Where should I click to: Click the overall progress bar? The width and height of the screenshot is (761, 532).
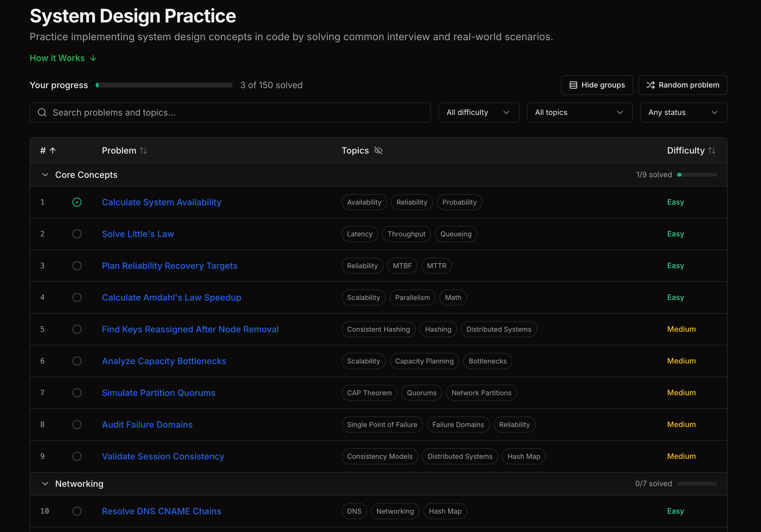pyautogui.click(x=164, y=85)
